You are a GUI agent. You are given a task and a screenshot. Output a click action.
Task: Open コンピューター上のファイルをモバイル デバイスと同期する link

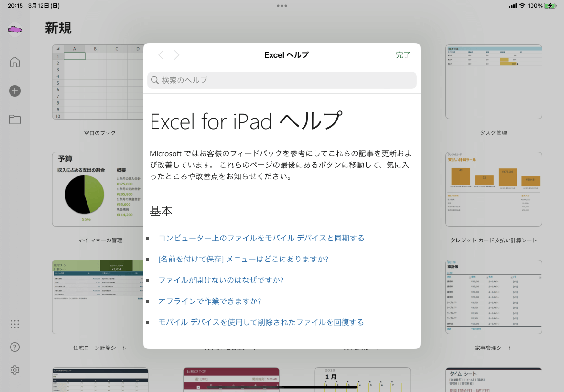261,238
